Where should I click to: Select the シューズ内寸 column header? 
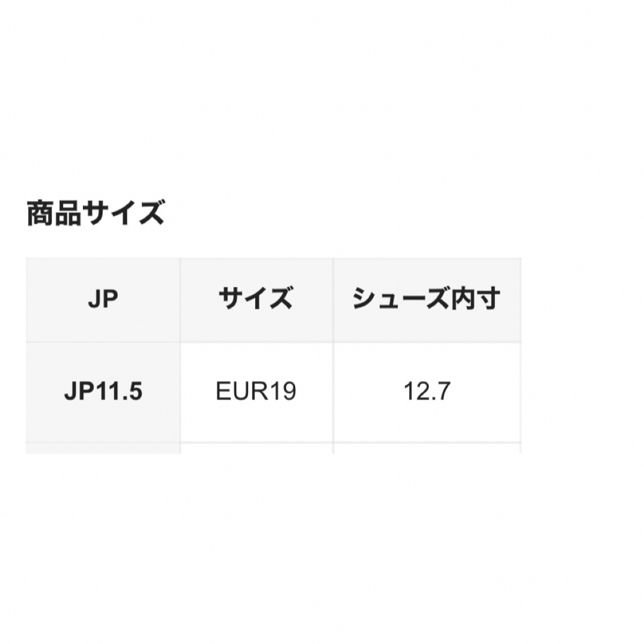[x=427, y=300]
